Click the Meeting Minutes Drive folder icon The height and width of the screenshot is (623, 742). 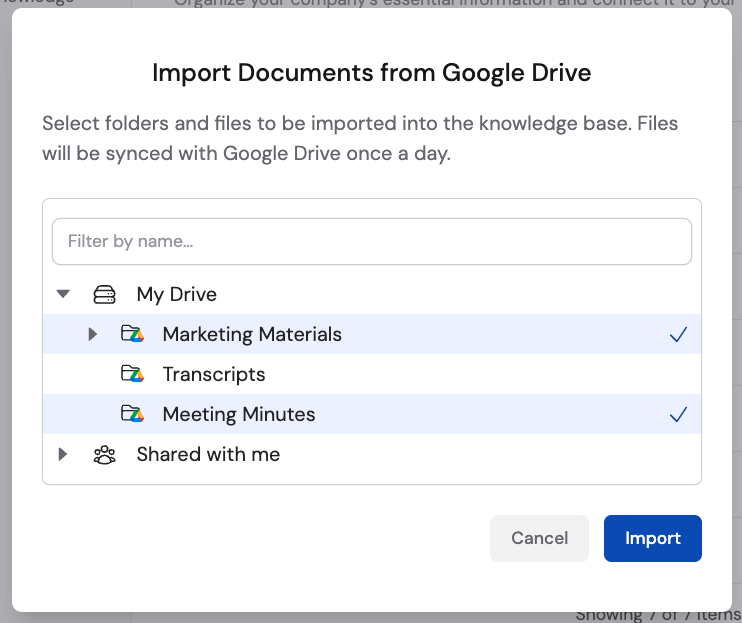click(132, 414)
